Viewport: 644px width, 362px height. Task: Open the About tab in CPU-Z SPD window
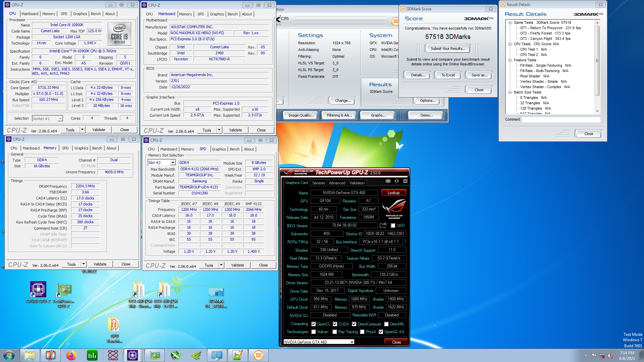(x=249, y=149)
